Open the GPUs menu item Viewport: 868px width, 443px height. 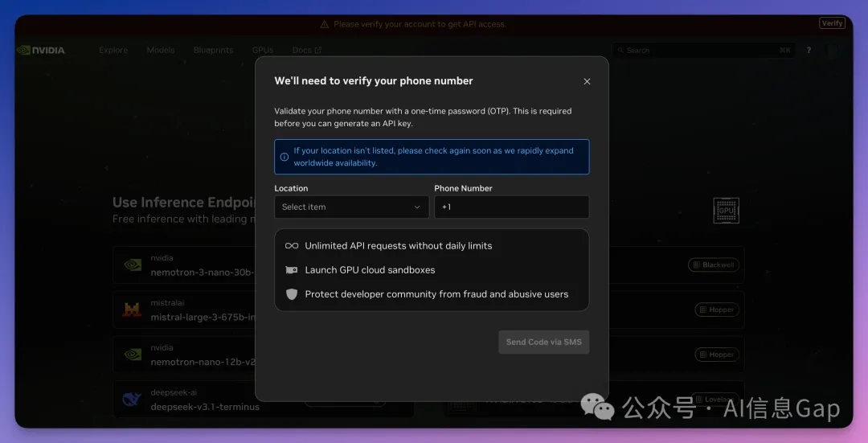(262, 50)
